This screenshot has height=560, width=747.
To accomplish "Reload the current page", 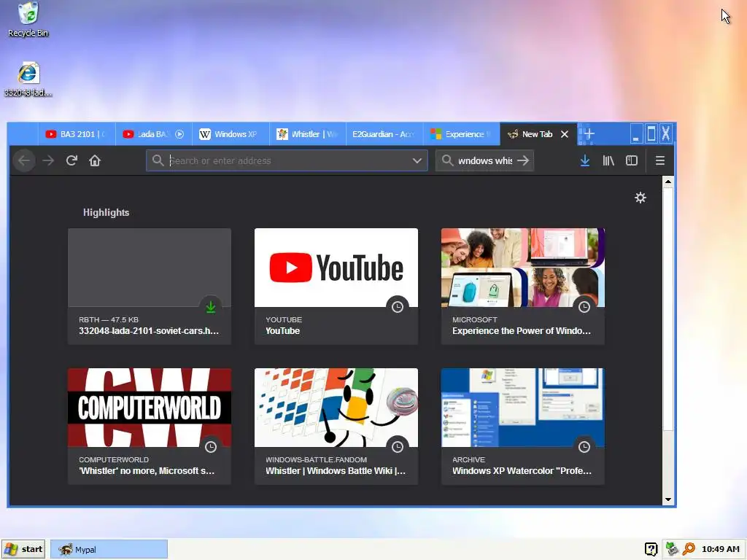I will pos(71,161).
